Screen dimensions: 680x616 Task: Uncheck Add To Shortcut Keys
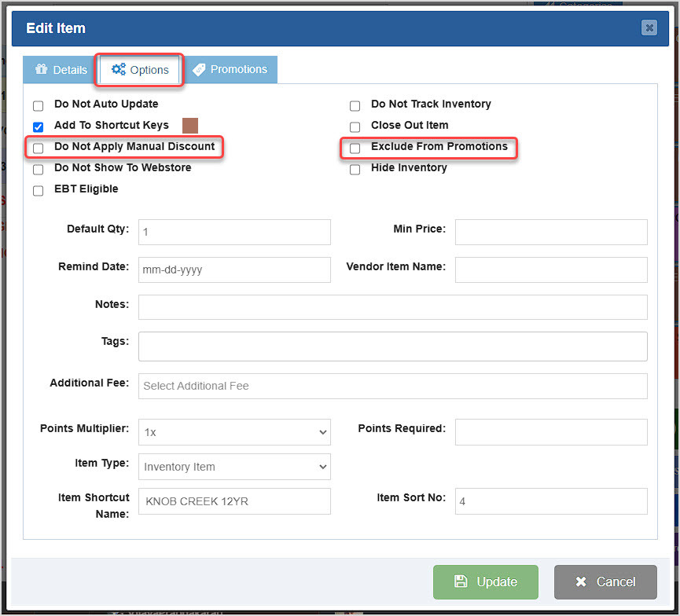click(x=38, y=126)
